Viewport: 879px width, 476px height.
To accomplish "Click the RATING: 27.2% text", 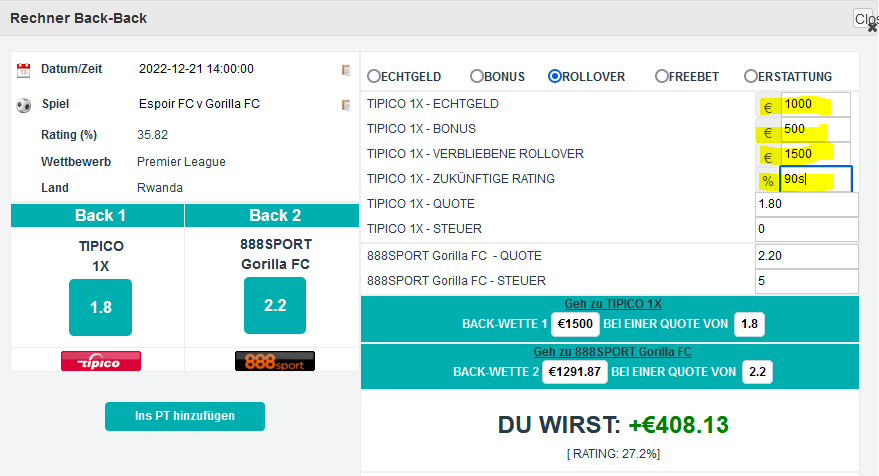I will point(613,454).
